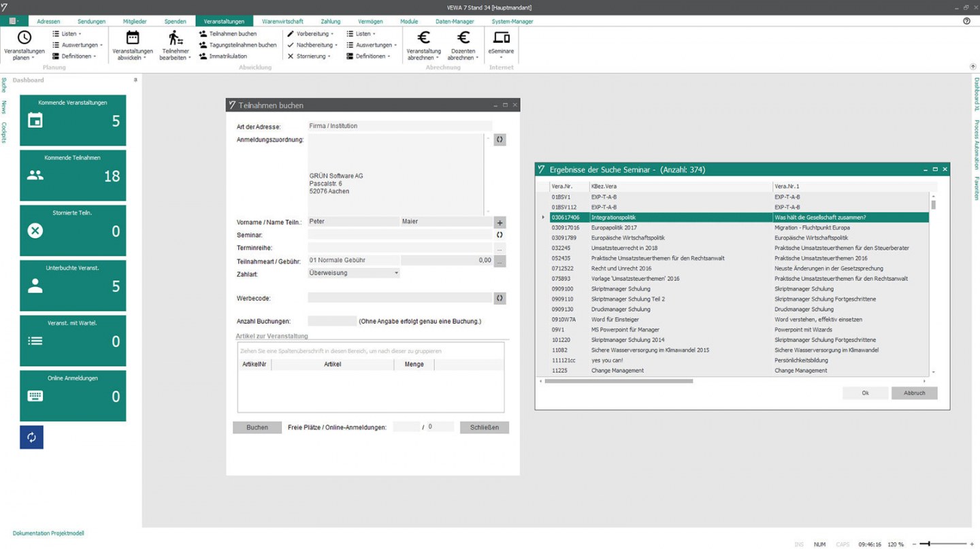Screen dimensions: 980x549
Task: Click the ellipsis button beside Terminreihe
Action: [x=500, y=248]
